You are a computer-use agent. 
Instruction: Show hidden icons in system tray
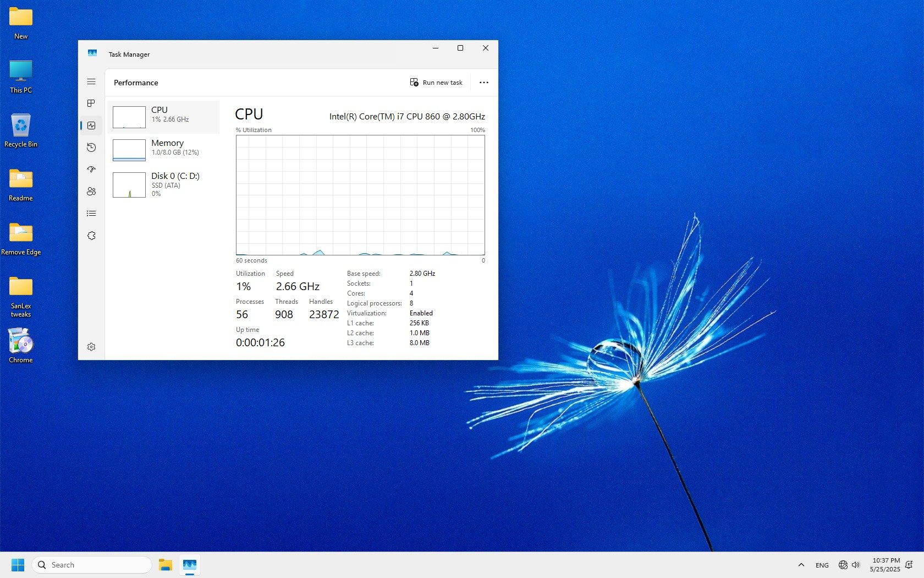(801, 565)
